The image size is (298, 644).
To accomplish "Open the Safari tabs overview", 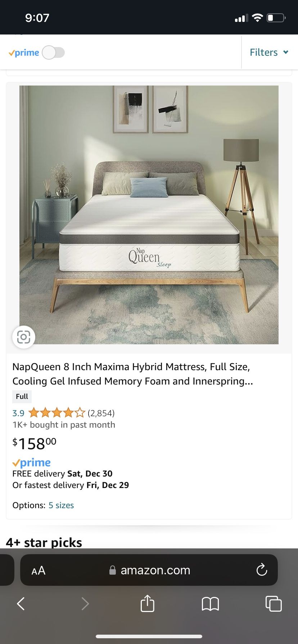I will pyautogui.click(x=274, y=604).
